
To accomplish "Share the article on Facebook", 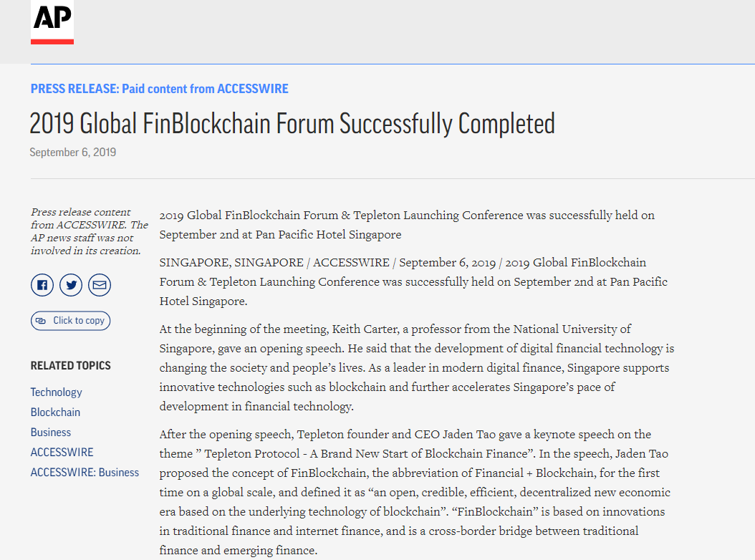I will pyautogui.click(x=42, y=285).
